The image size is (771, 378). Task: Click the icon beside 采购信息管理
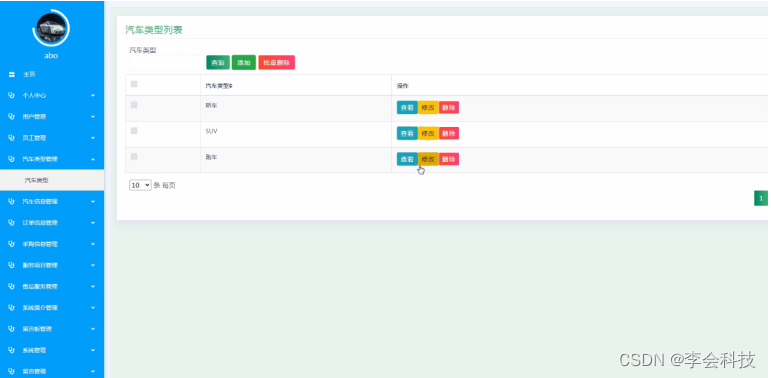12,244
